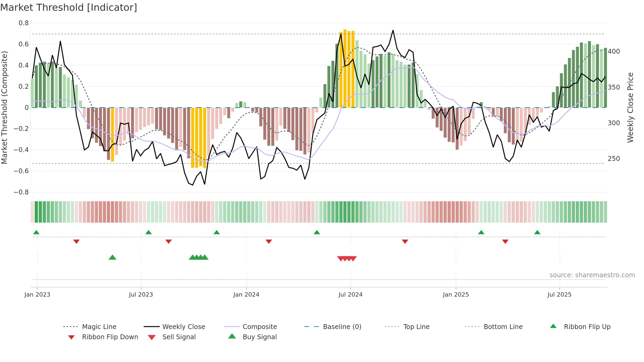Toggle Buy Signal in the legend
The height and width of the screenshot is (362, 644).
[252, 337]
